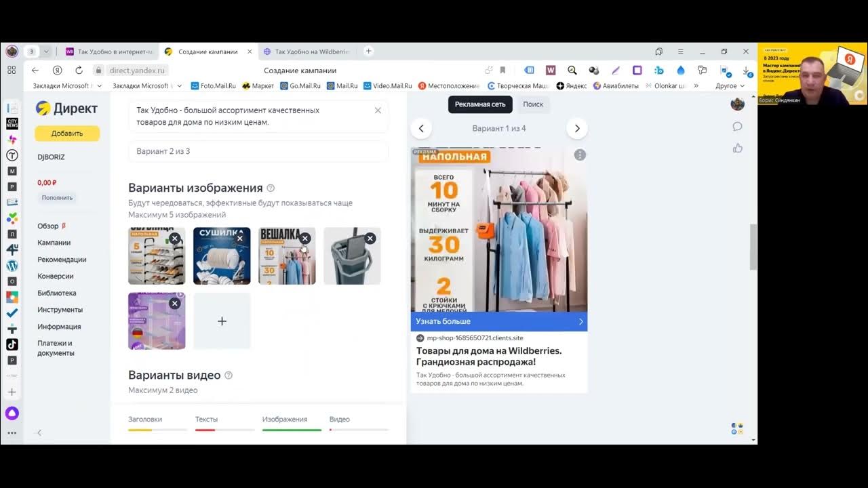Open the TikTok shortcut in browser sidebar
This screenshot has height=488, width=868.
(12, 344)
